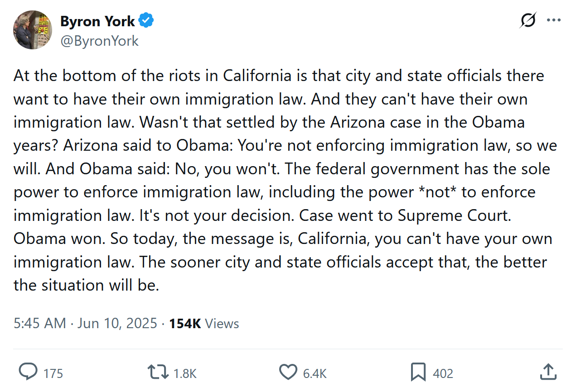This screenshot has height=392, width=576.
Task: Open the @ByronYork handle link
Action: point(99,41)
